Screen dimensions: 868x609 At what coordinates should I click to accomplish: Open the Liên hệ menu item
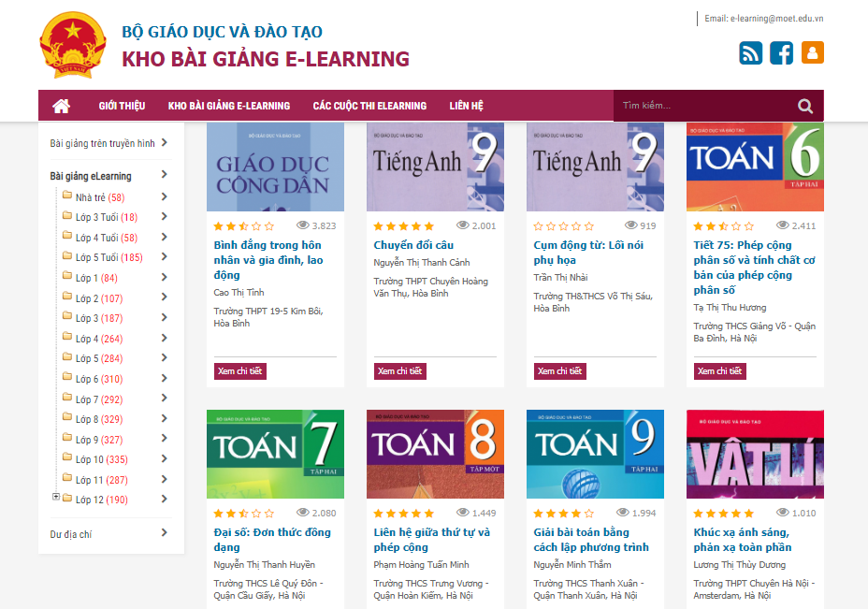click(466, 106)
